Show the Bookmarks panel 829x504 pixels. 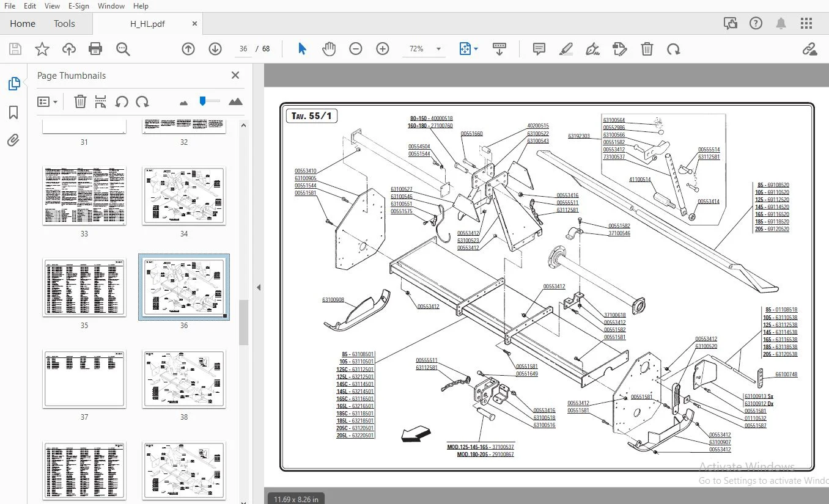point(13,112)
